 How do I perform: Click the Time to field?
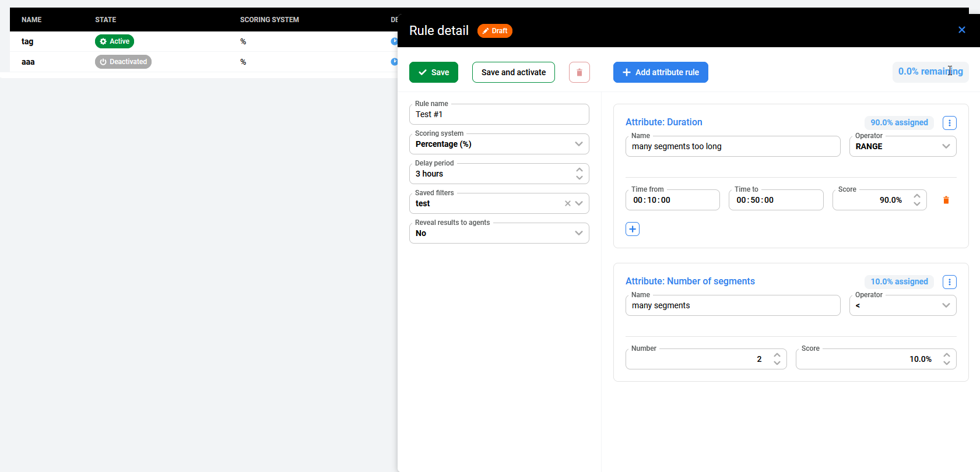click(776, 200)
